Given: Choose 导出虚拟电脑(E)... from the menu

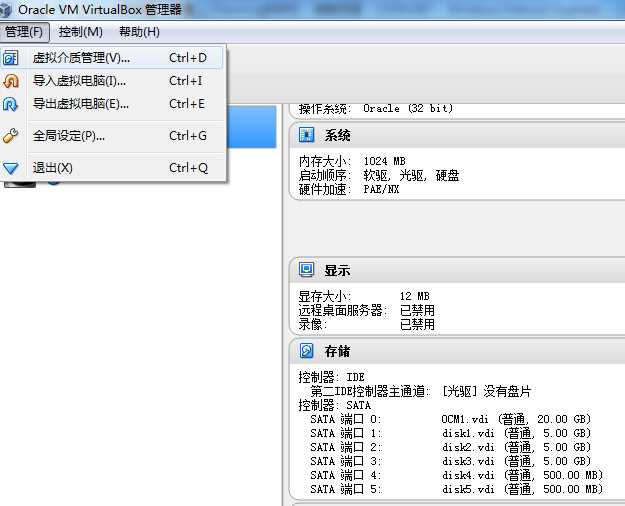Looking at the screenshot, I should coord(112,104).
